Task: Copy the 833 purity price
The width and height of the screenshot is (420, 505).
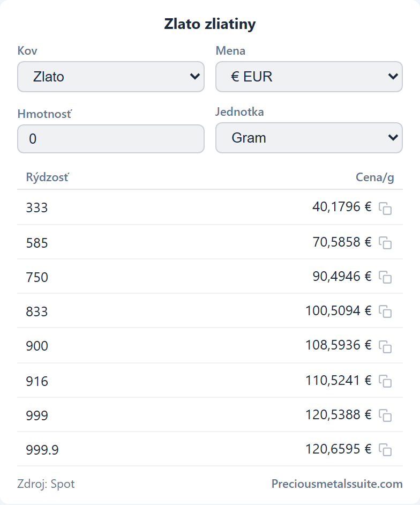Action: pyautogui.click(x=385, y=311)
